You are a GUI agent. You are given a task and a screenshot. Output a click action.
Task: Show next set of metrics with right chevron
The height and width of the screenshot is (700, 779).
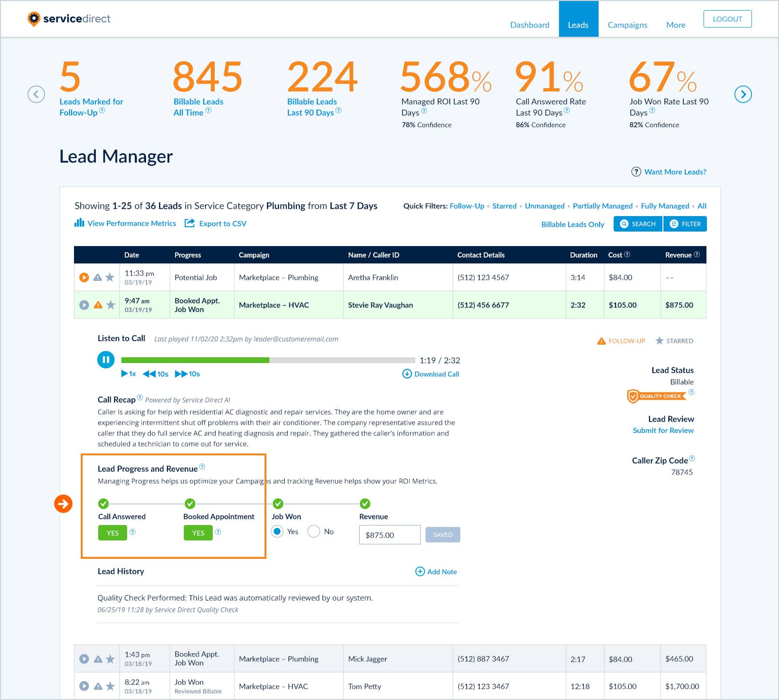[x=743, y=94]
